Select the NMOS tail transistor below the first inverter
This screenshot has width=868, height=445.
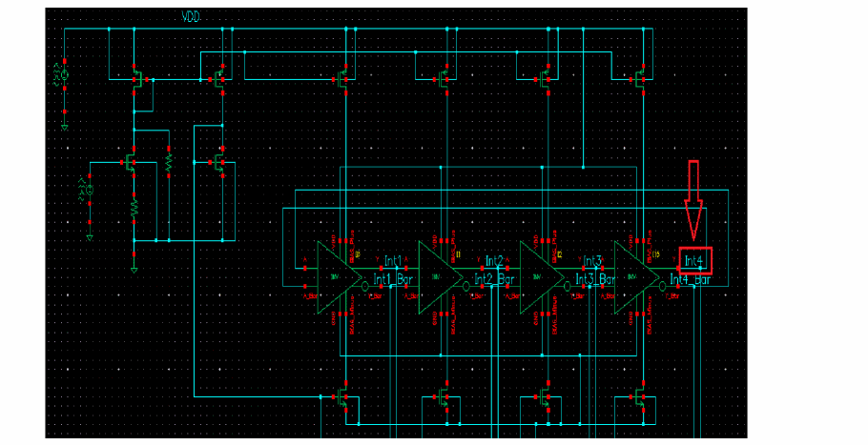coord(342,397)
